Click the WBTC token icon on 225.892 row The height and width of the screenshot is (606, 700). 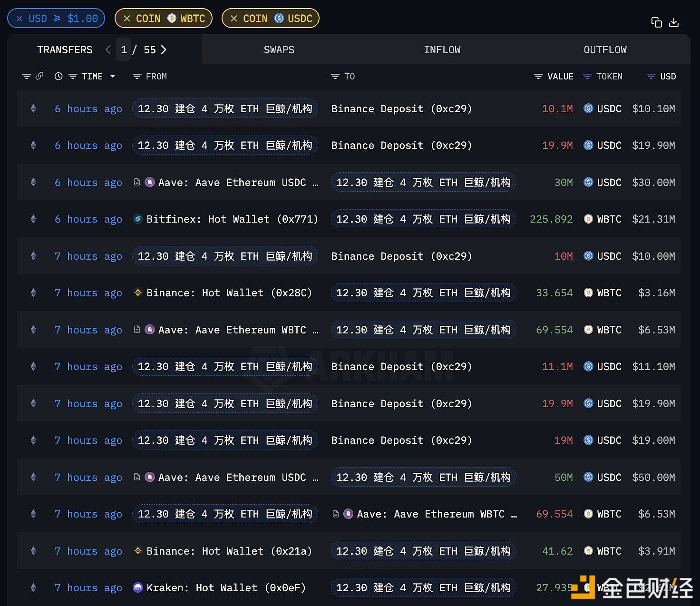click(x=588, y=219)
